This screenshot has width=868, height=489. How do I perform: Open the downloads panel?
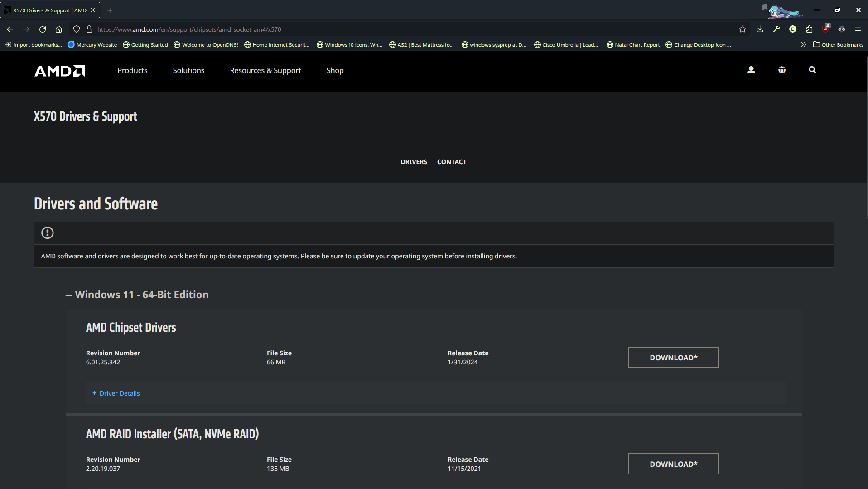click(760, 29)
